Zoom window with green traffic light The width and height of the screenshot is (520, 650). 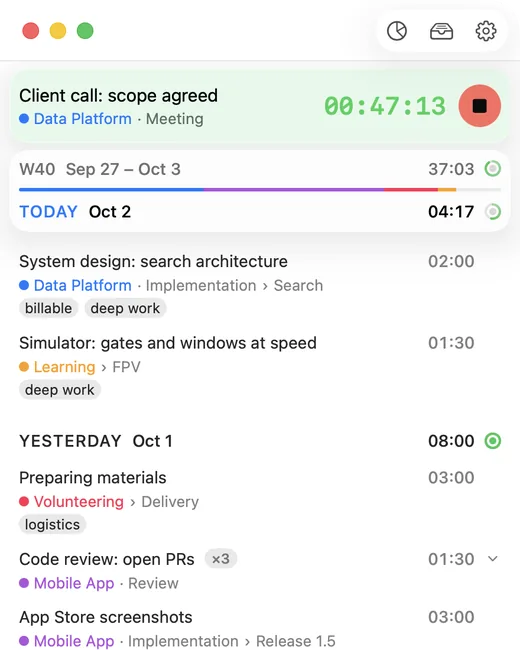click(x=85, y=31)
